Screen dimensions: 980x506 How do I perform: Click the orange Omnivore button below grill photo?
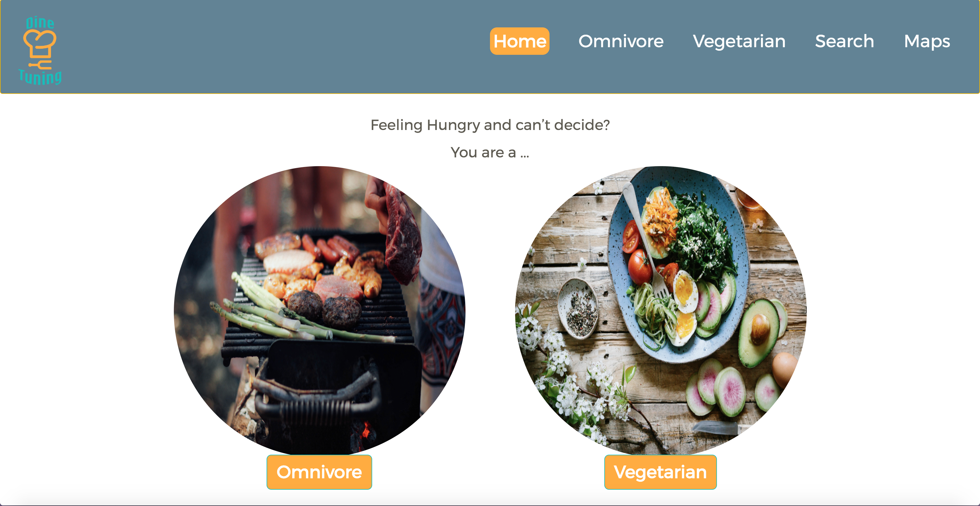click(x=319, y=472)
